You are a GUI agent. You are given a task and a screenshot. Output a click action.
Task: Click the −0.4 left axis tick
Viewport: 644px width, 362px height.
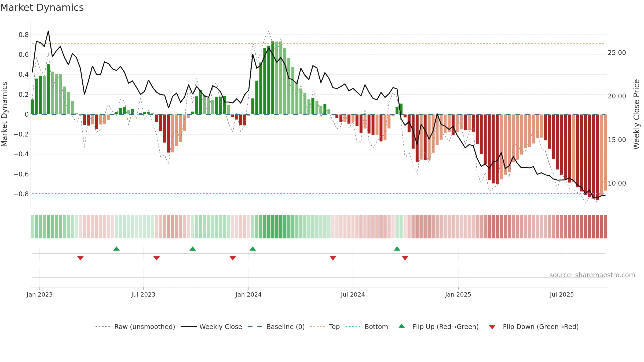pyautogui.click(x=21, y=154)
